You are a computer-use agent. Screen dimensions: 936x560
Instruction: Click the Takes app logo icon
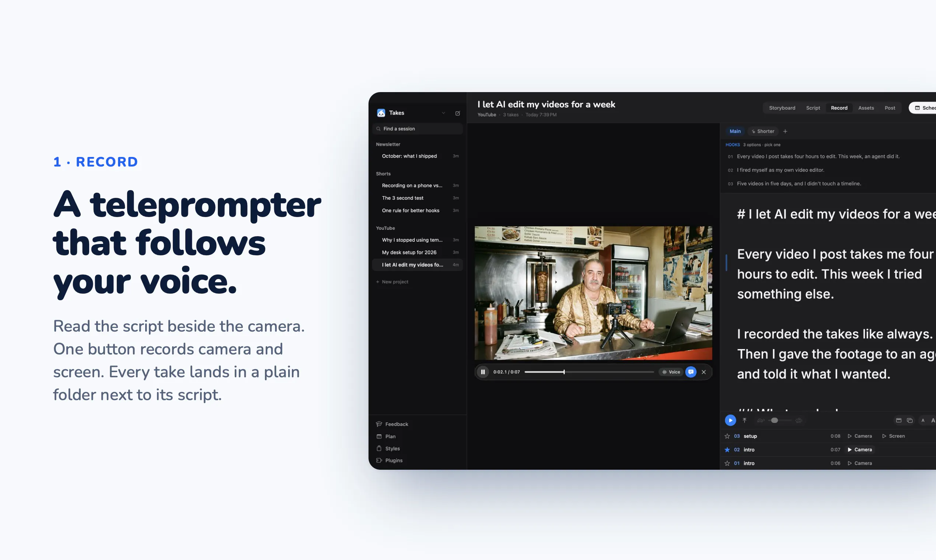(x=381, y=113)
